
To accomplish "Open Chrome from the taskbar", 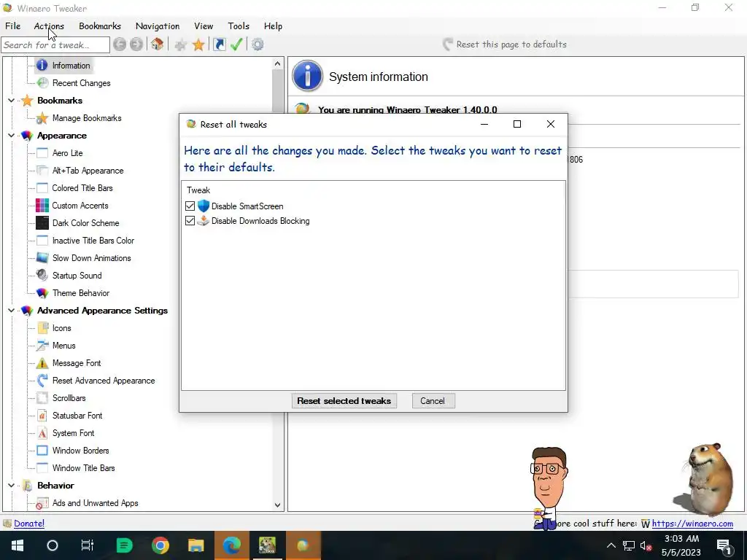I will (160, 545).
